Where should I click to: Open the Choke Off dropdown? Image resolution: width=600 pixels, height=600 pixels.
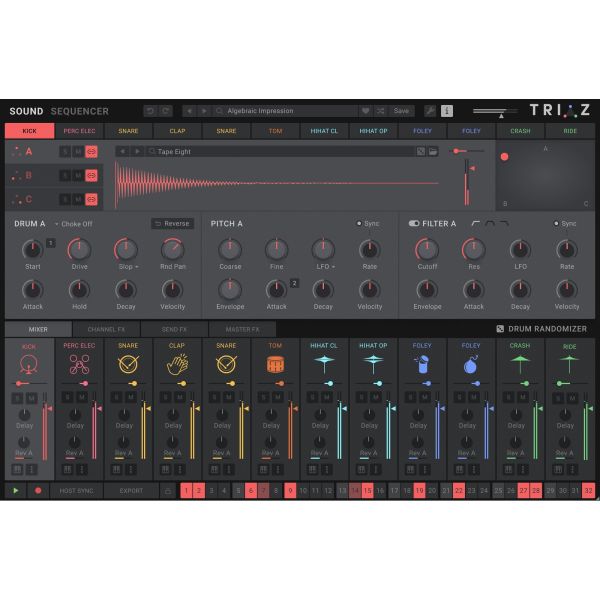pyautogui.click(x=73, y=224)
